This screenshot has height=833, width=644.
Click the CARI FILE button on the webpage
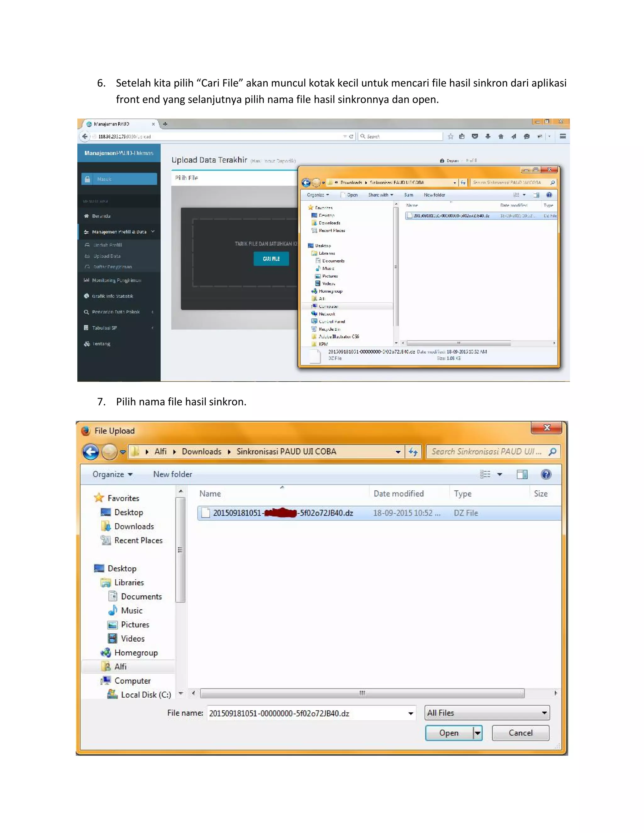click(271, 259)
